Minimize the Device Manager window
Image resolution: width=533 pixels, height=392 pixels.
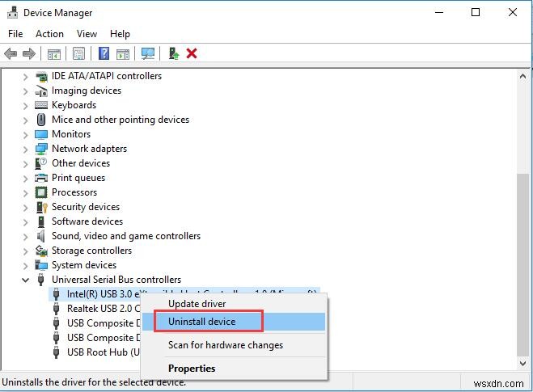(439, 13)
